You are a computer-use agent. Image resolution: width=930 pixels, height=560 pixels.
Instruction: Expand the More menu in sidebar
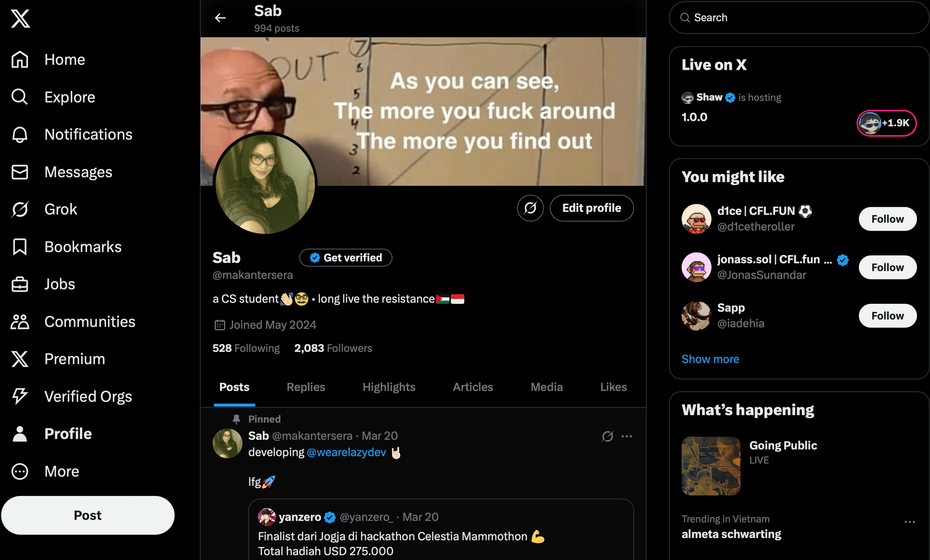coord(45,471)
